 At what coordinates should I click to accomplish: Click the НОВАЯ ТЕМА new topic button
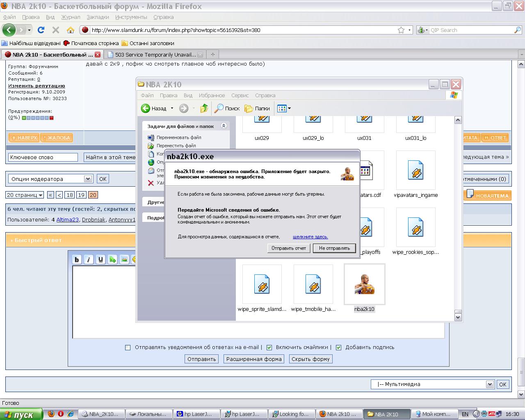[487, 195]
